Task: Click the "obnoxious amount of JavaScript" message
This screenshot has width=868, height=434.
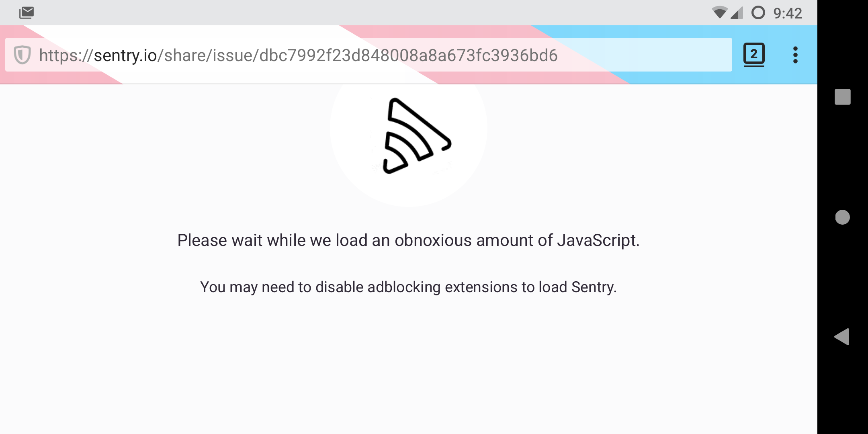Action: click(x=408, y=240)
